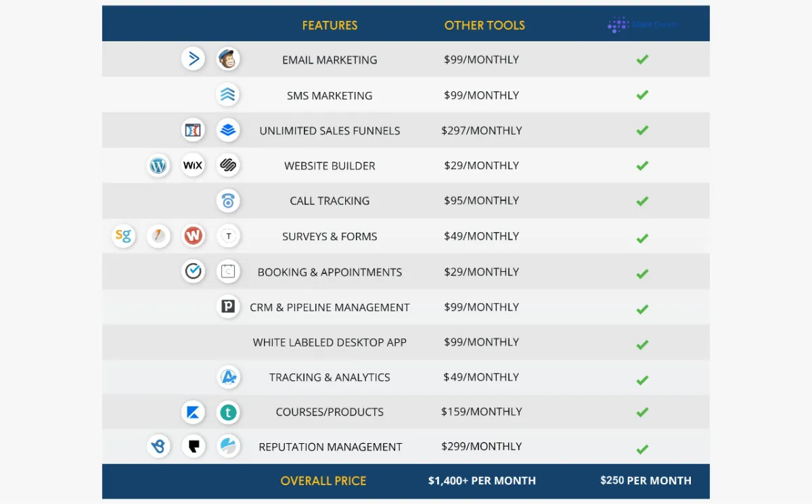The width and height of the screenshot is (812, 504).
Task: Click the green checkmark for CRM & Pipeline Management
Action: (642, 309)
